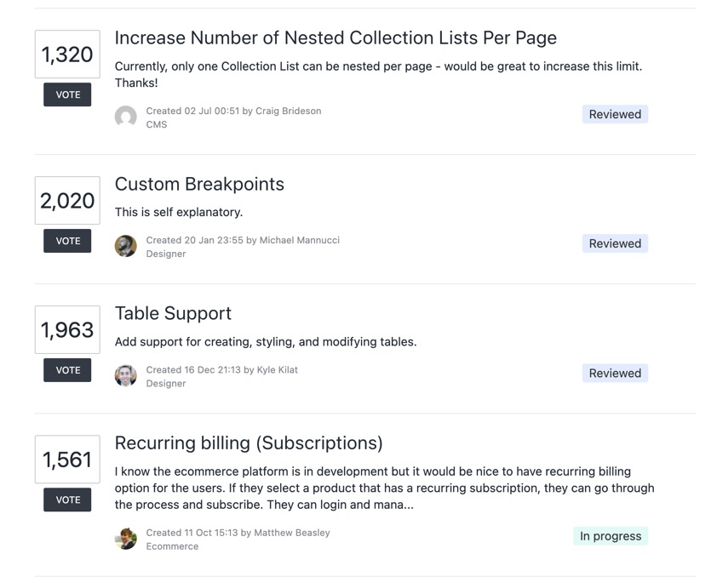Image resolution: width=717 pixels, height=588 pixels.
Task: Open Increase Number of Nested Collection Lists title
Action: [336, 38]
